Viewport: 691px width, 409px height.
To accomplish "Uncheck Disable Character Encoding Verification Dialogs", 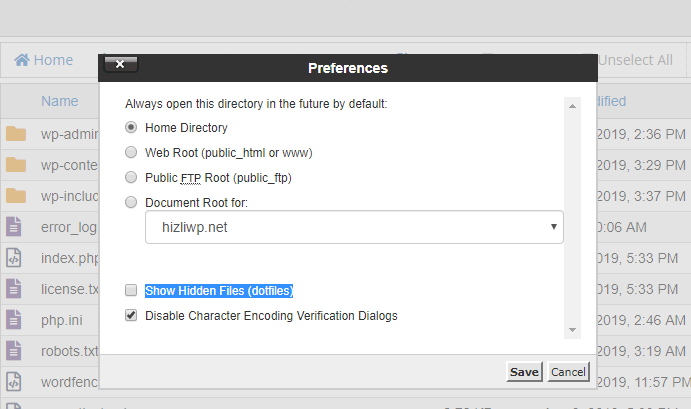I will click(x=131, y=315).
